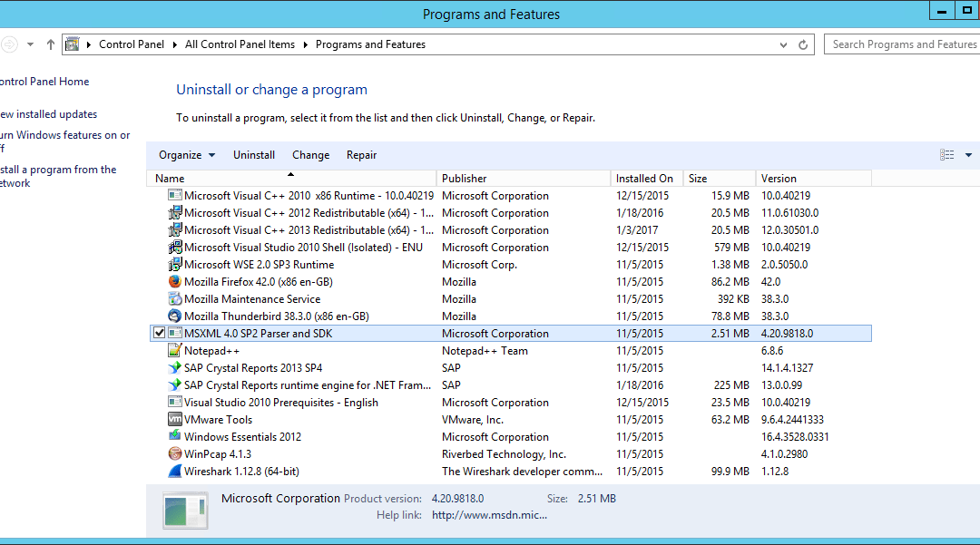
Task: Click the Windows Essentials 2012 icon
Action: 175,436
